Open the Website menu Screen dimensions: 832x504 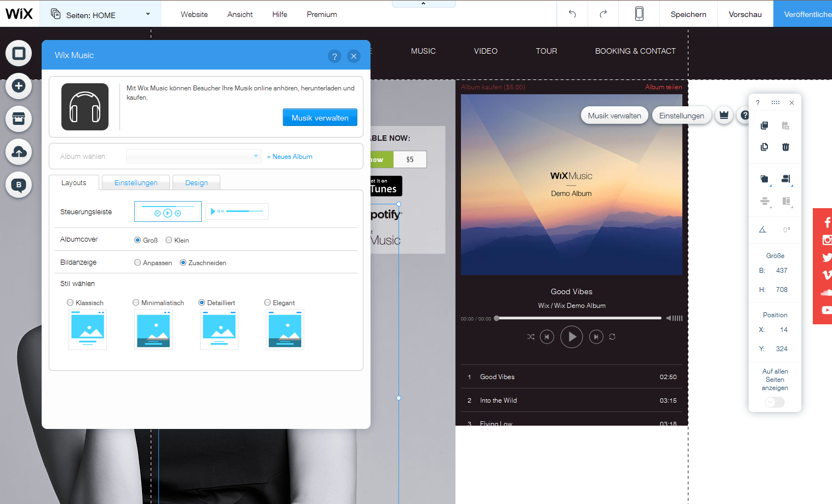coord(194,14)
